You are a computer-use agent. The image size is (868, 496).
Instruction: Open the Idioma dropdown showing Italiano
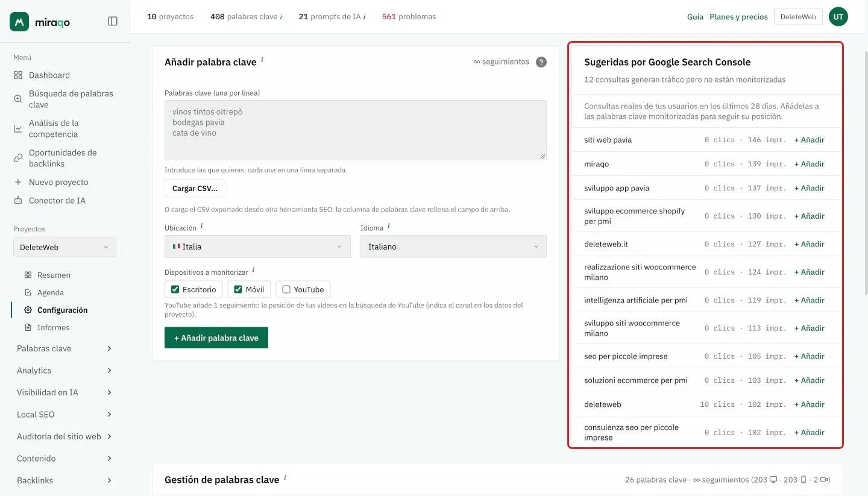coord(453,246)
